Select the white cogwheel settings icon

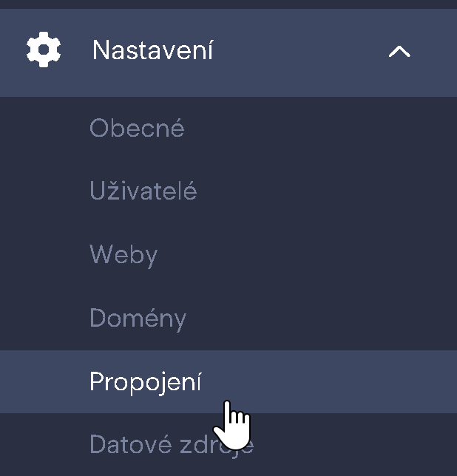pyautogui.click(x=44, y=50)
